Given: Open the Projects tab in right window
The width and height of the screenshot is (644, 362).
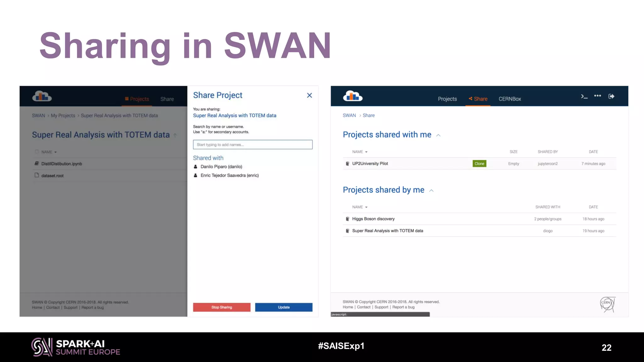Looking at the screenshot, I should (x=447, y=99).
